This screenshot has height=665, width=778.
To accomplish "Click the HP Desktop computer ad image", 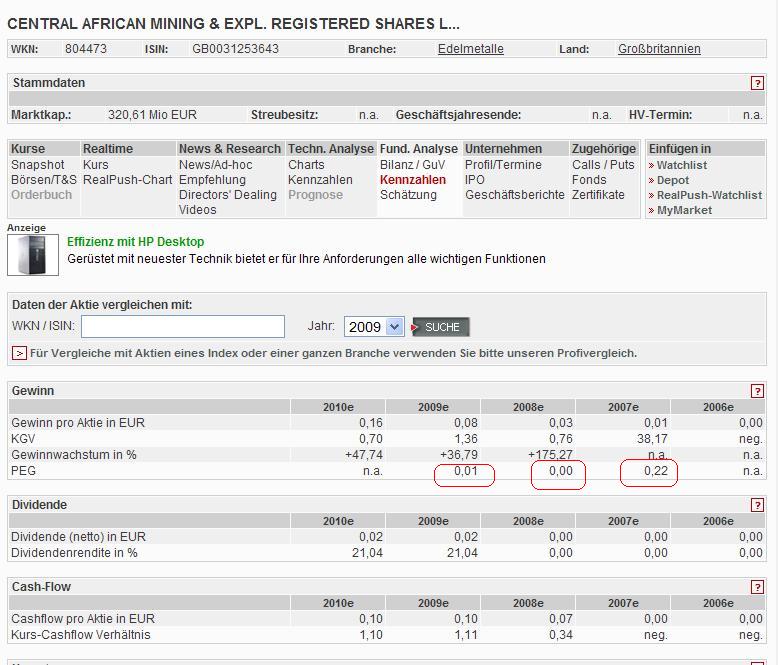I will coord(32,255).
